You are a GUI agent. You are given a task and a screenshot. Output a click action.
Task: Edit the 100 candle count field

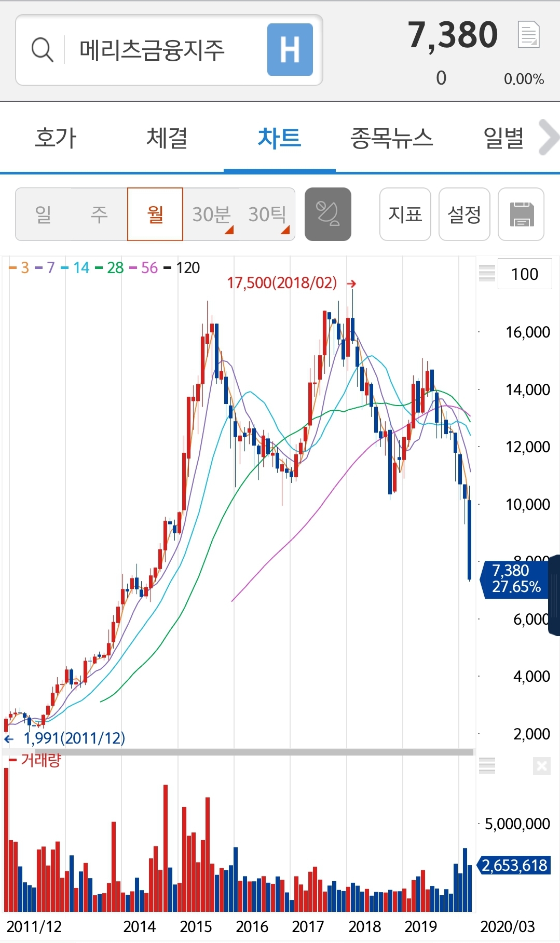(525, 274)
